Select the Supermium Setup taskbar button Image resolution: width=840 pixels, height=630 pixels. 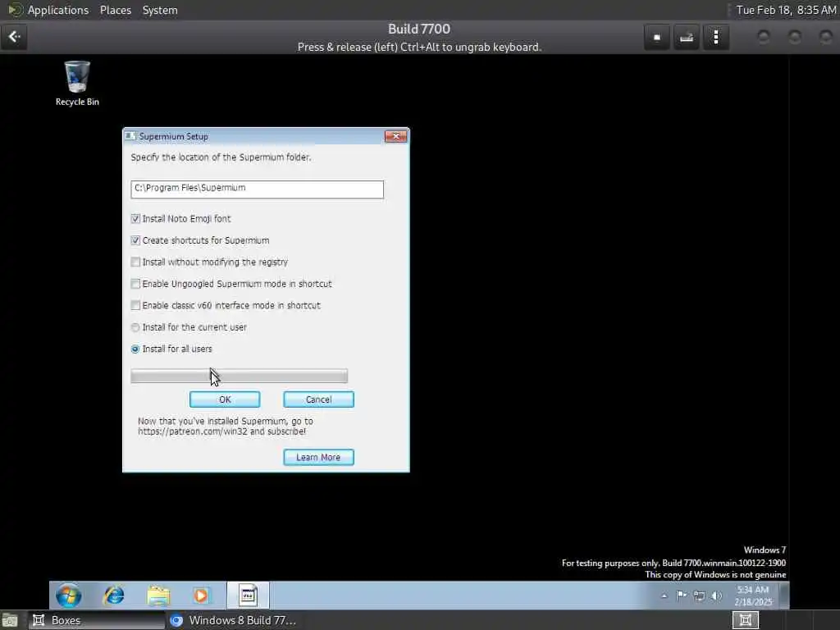248,596
